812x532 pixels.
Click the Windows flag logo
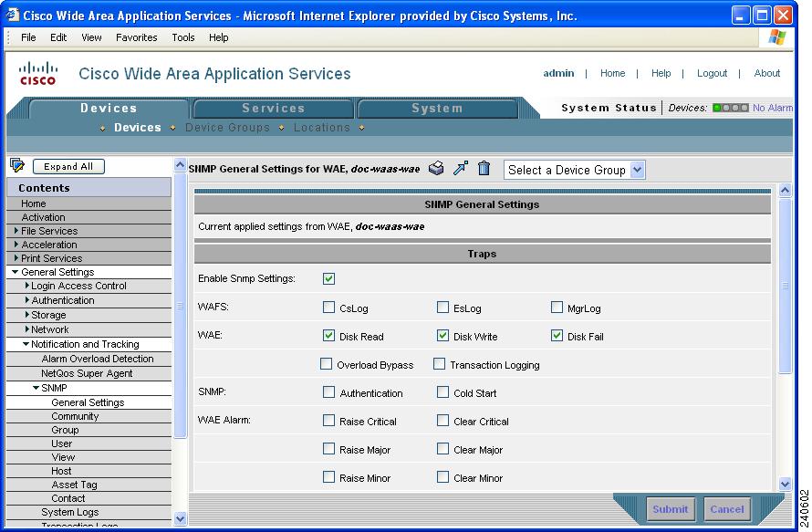[776, 37]
